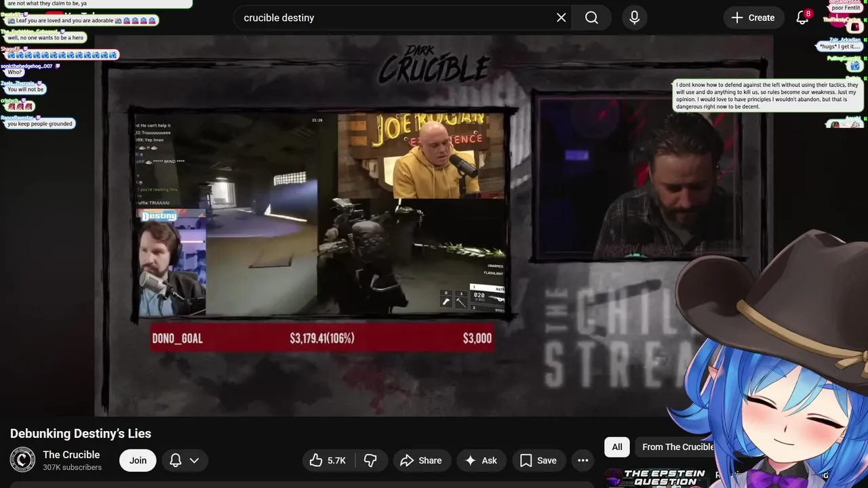
Task: Dislike the video
Action: point(370,460)
